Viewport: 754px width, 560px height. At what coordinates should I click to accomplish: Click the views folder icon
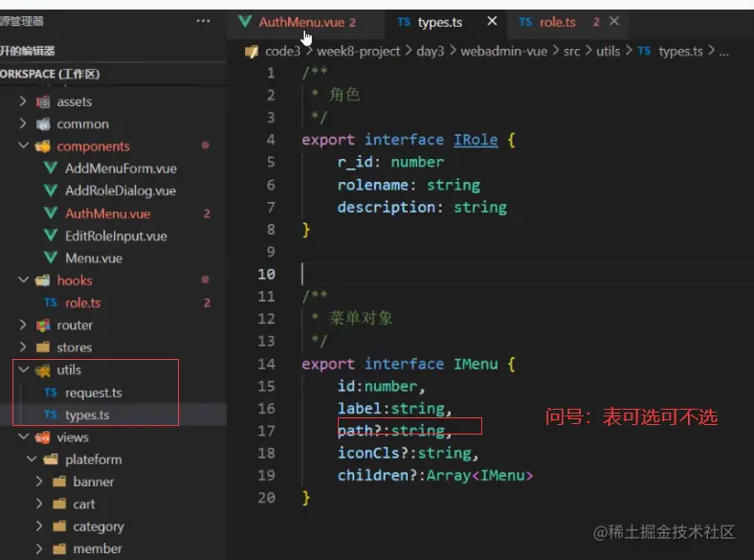pos(43,437)
